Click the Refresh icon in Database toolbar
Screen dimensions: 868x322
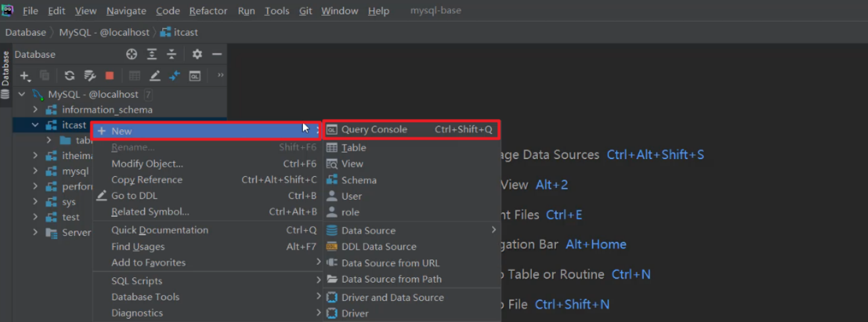(69, 76)
